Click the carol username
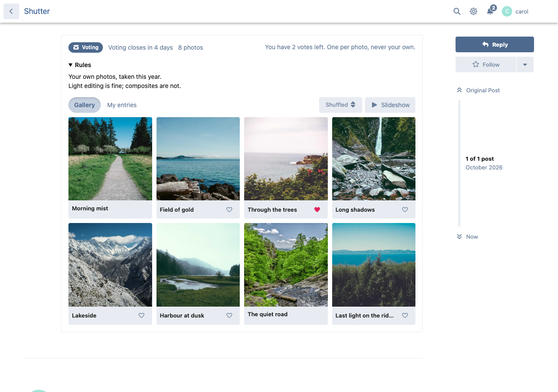 (522, 11)
